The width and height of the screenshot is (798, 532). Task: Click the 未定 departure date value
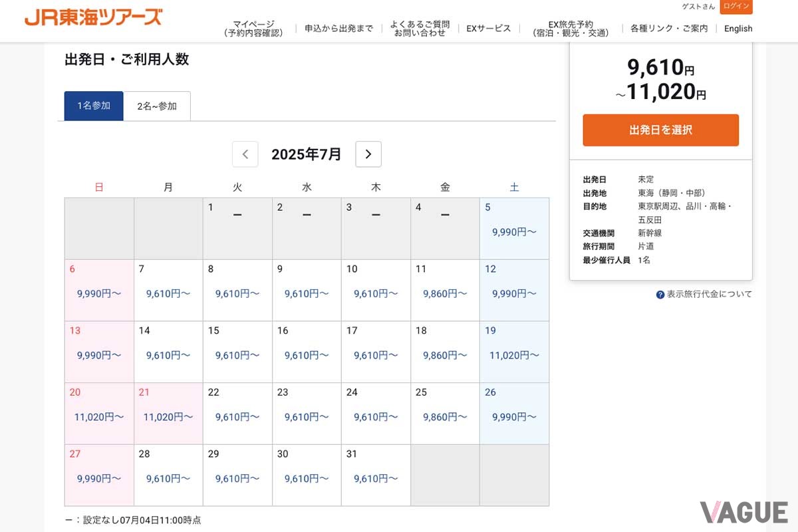(646, 180)
